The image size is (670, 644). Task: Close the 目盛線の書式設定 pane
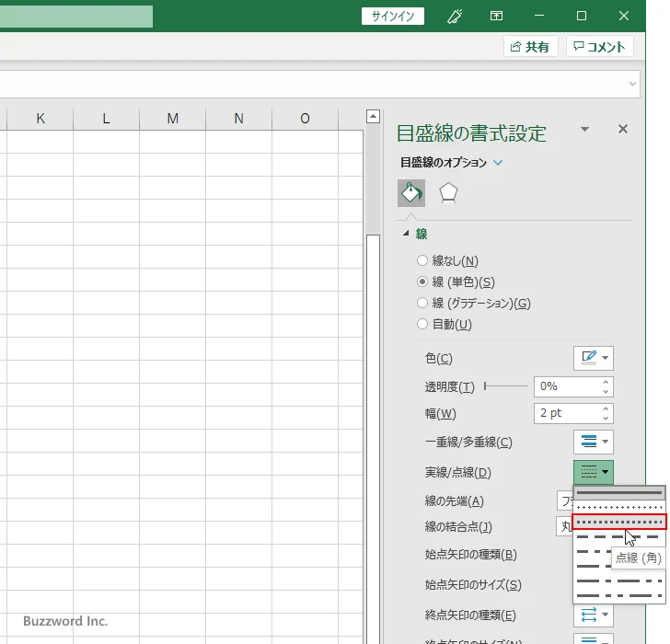(623, 129)
